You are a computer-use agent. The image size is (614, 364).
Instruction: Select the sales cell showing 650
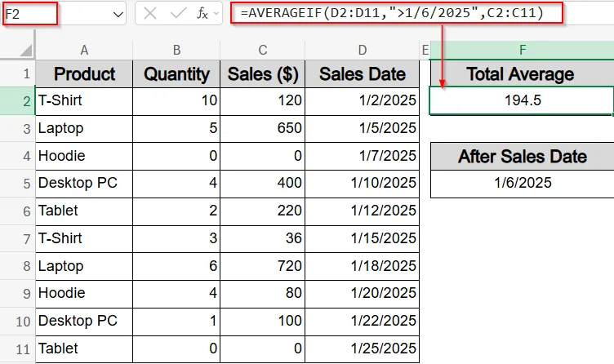coord(263,129)
